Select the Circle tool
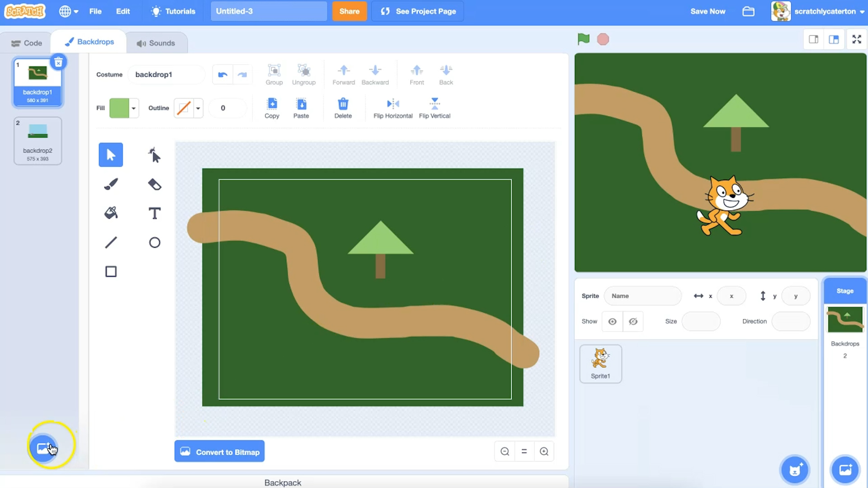868x488 pixels. pos(154,242)
